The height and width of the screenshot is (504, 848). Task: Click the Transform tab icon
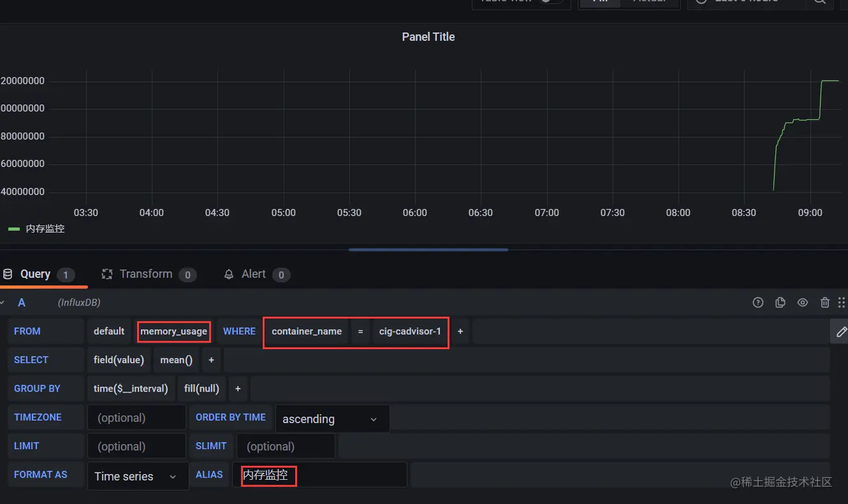point(107,274)
